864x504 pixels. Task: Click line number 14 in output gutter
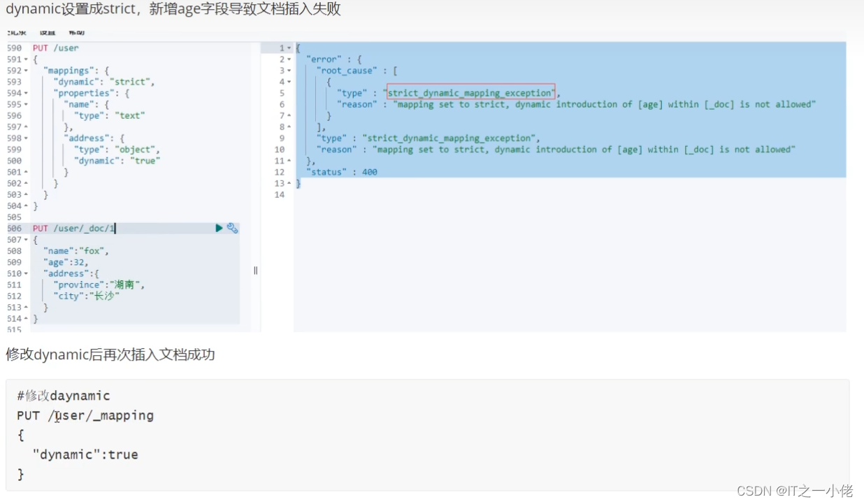(x=280, y=194)
